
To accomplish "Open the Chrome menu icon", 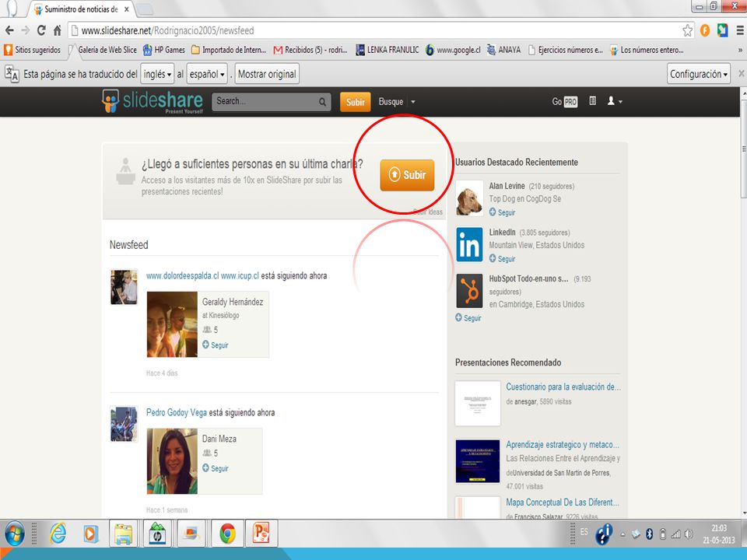I will click(x=740, y=30).
